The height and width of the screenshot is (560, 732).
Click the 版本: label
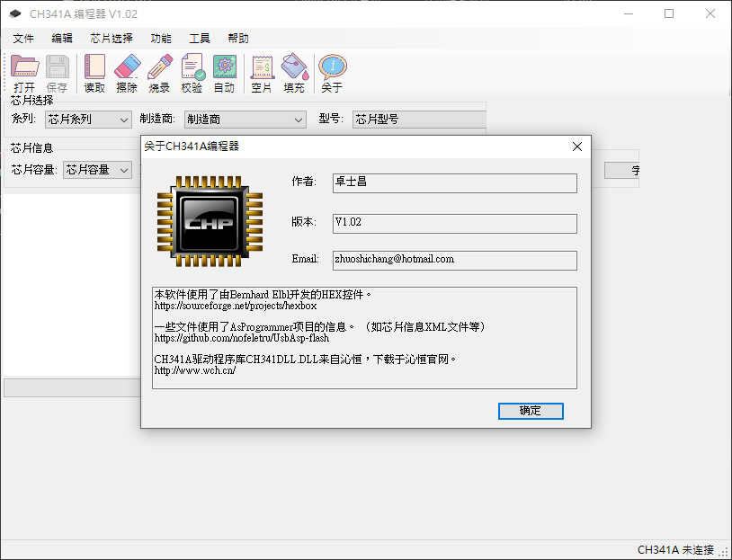(x=304, y=222)
